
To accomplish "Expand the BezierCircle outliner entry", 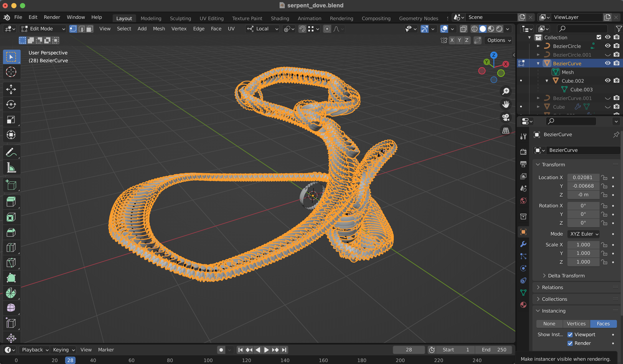I will (x=538, y=46).
